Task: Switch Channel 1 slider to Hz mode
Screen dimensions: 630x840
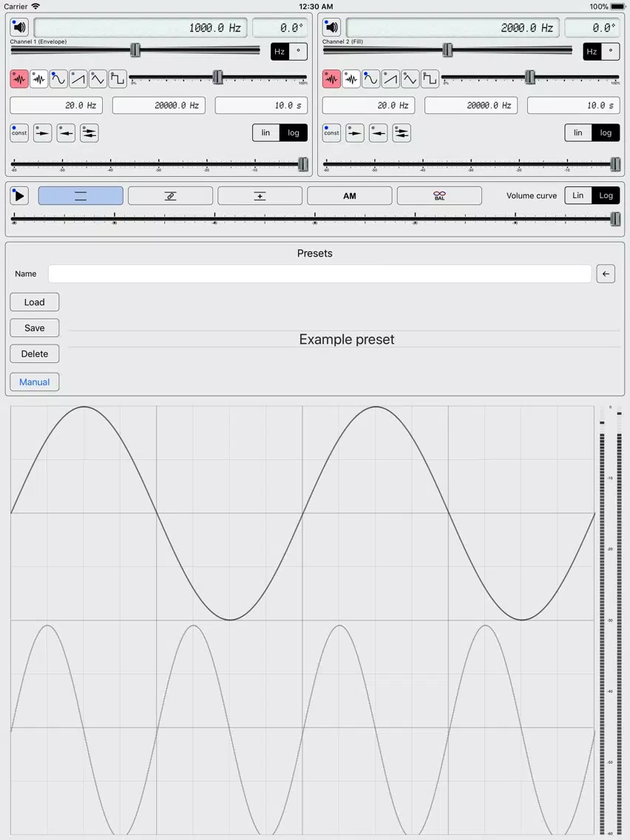Action: point(280,52)
